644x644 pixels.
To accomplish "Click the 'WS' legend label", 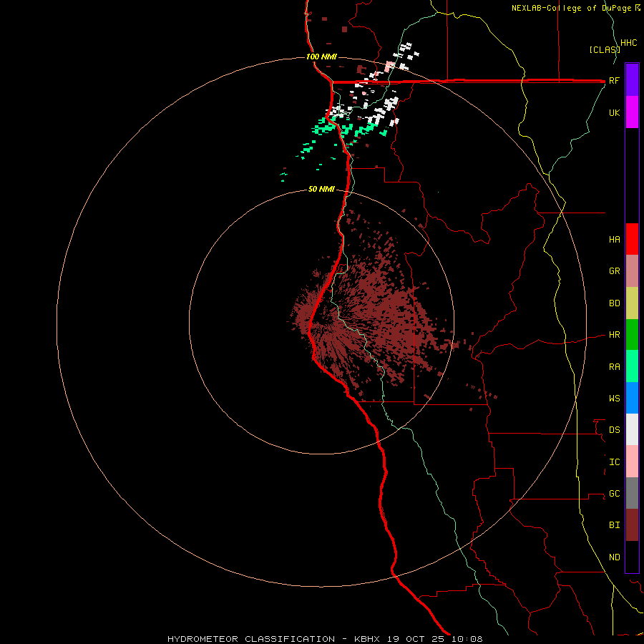I will pos(614,399).
